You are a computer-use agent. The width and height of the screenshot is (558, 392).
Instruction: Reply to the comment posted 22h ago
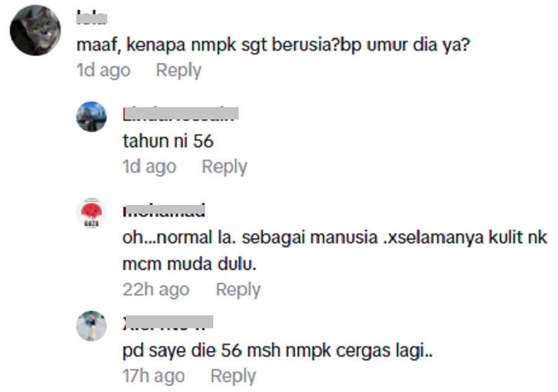pos(239,290)
